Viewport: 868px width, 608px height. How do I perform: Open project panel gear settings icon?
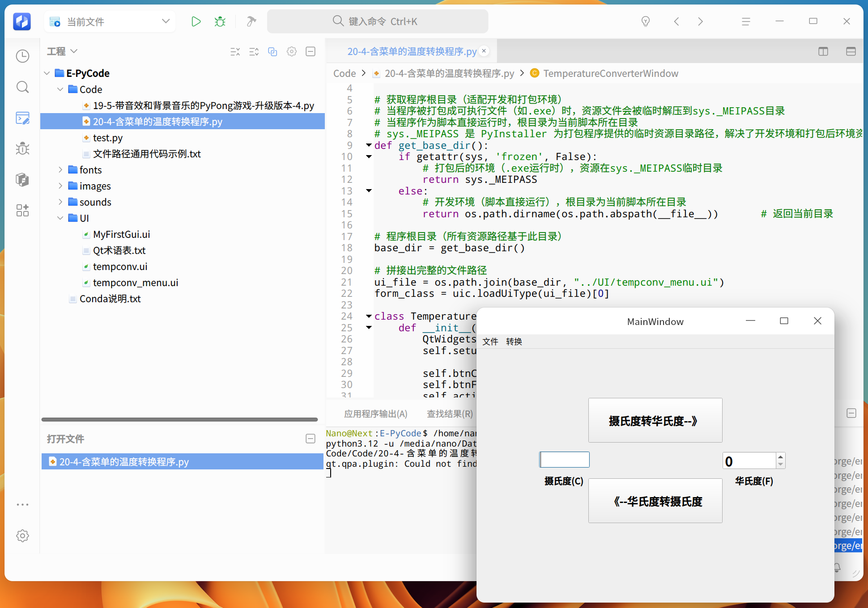(x=292, y=52)
